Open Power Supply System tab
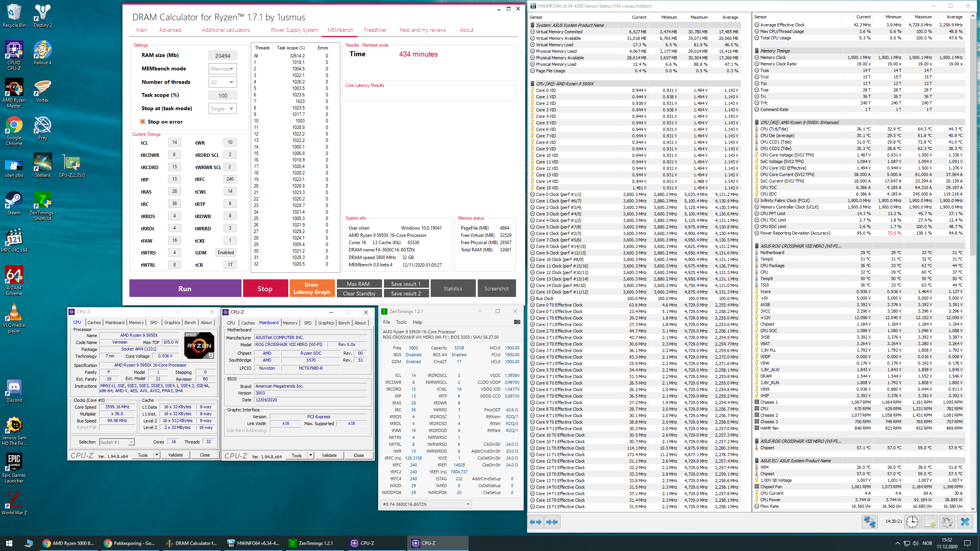This screenshot has width=980, height=551. coord(294,30)
